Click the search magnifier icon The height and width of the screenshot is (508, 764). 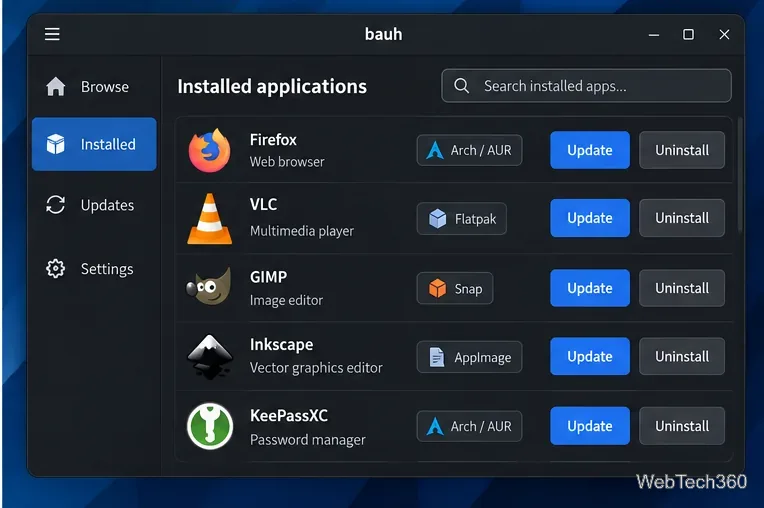click(x=461, y=86)
